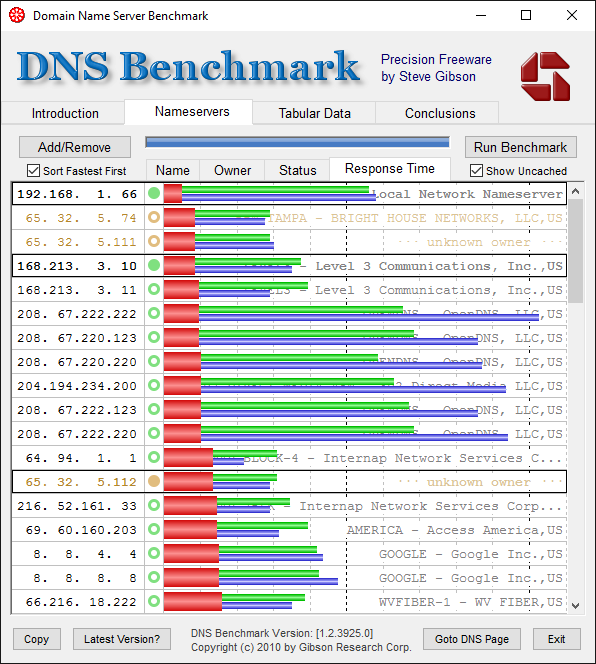The width and height of the screenshot is (596, 664).
Task: Click the blue benchmark progress bar
Action: [x=297, y=142]
